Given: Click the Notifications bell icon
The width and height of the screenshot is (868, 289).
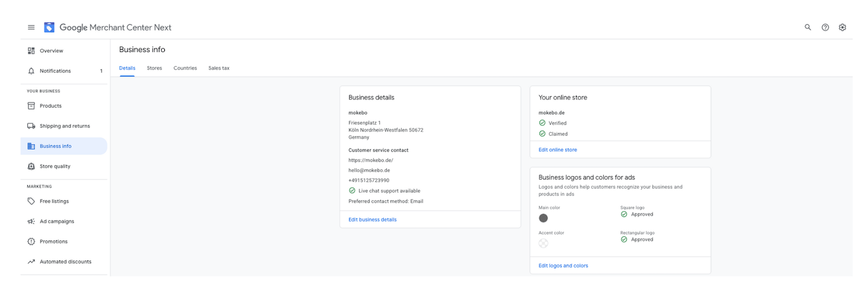Looking at the screenshot, I should pyautogui.click(x=31, y=71).
